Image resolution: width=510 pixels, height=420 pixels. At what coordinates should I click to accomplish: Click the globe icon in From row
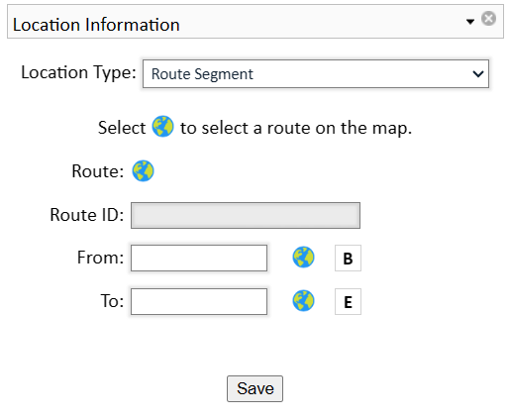point(303,258)
